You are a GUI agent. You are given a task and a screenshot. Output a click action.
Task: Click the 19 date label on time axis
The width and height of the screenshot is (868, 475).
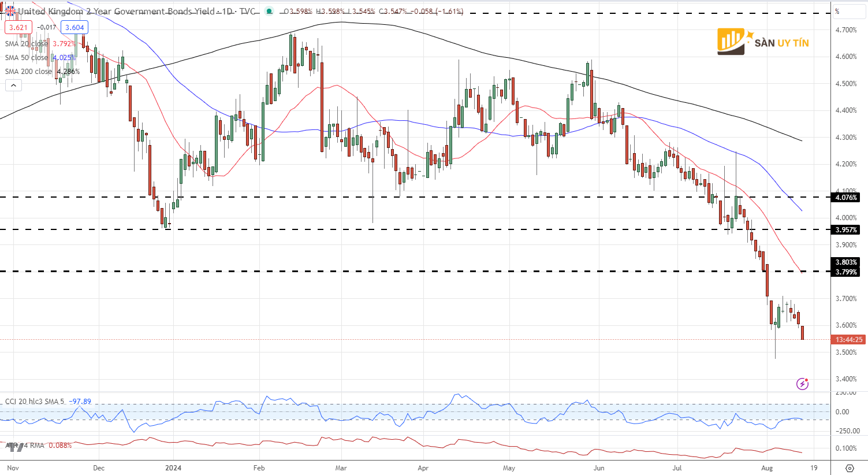(814, 468)
